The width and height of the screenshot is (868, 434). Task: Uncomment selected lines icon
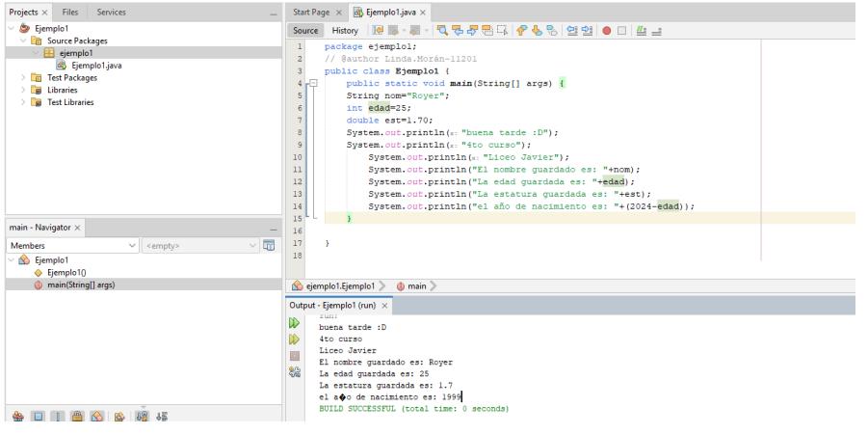point(656,31)
